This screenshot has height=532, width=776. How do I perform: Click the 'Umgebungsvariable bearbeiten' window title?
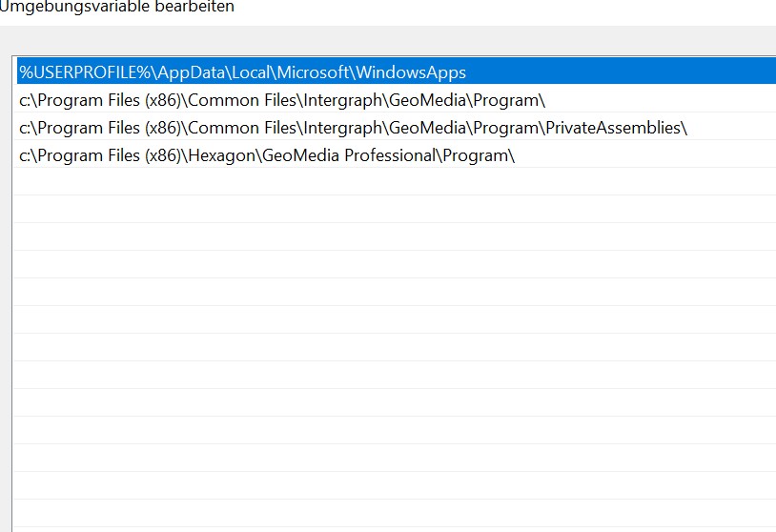coord(116,7)
